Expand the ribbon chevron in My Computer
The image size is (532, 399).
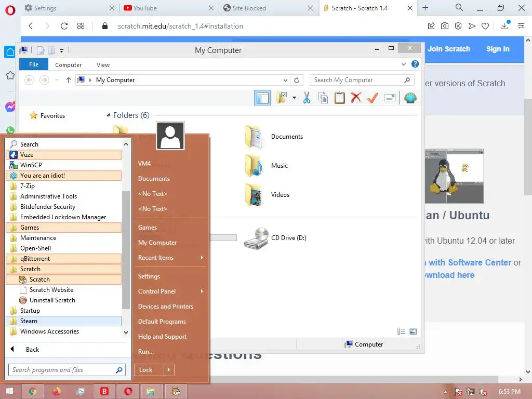(x=403, y=64)
